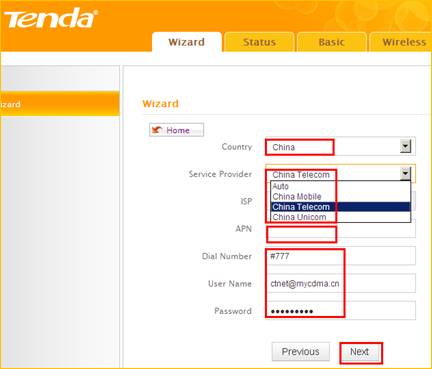The width and height of the screenshot is (432, 369).
Task: Click the Dial Number field
Action: (340, 256)
